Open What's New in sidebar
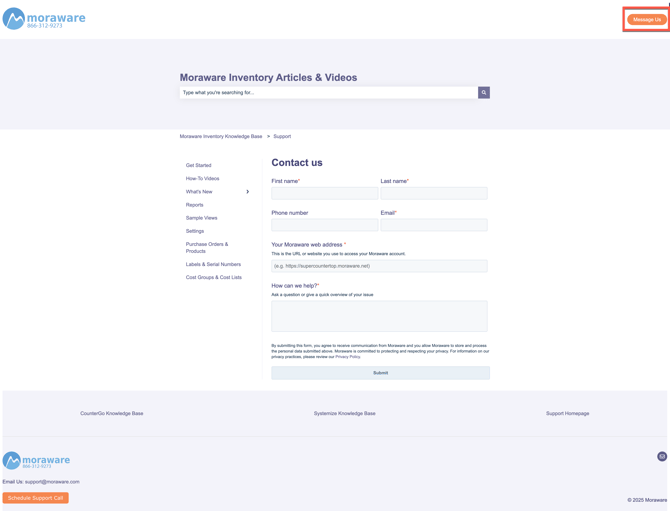The image size is (670, 511). tap(199, 191)
